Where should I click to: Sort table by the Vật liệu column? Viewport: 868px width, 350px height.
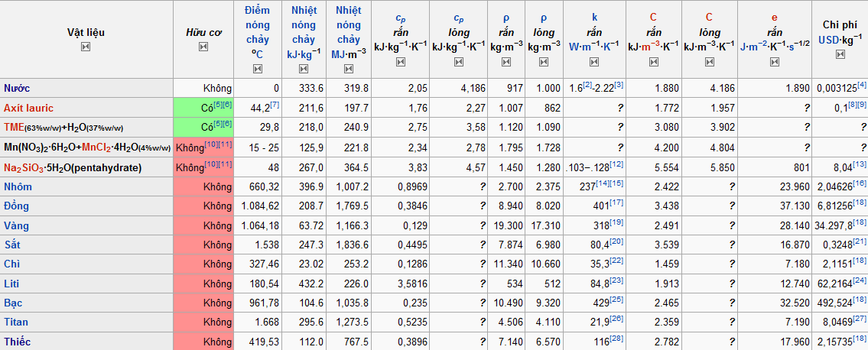86,47
